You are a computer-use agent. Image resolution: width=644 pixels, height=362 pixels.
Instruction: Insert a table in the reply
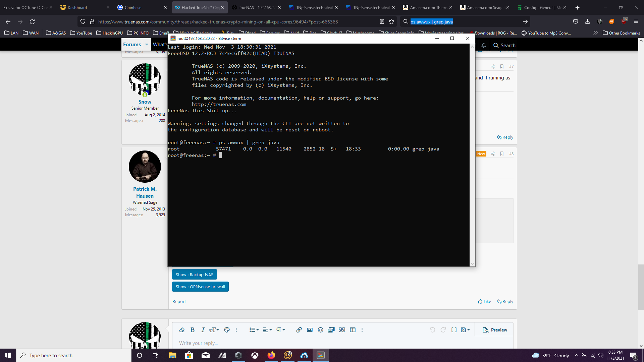(x=353, y=330)
